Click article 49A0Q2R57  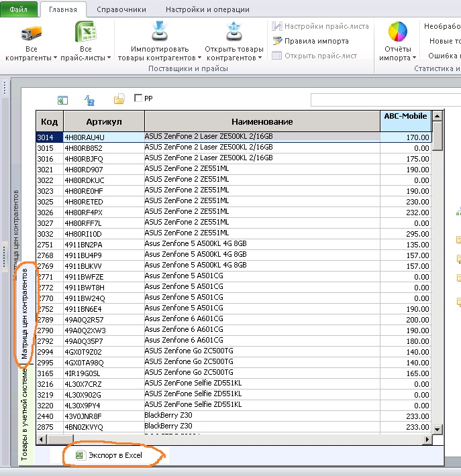(104, 320)
